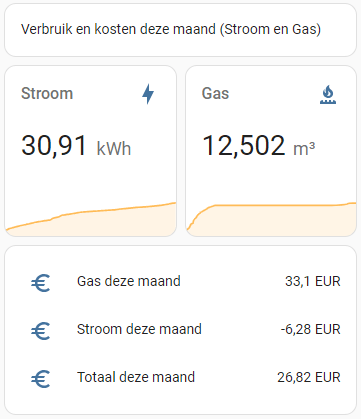The height and width of the screenshot is (419, 361).
Task: Open the Gas sensor card title
Action: click(215, 93)
